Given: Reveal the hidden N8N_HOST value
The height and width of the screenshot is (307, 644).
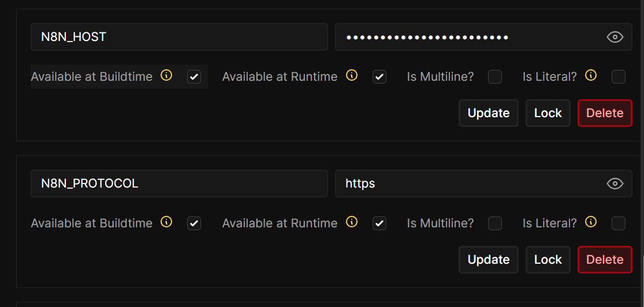Looking at the screenshot, I should (x=615, y=38).
